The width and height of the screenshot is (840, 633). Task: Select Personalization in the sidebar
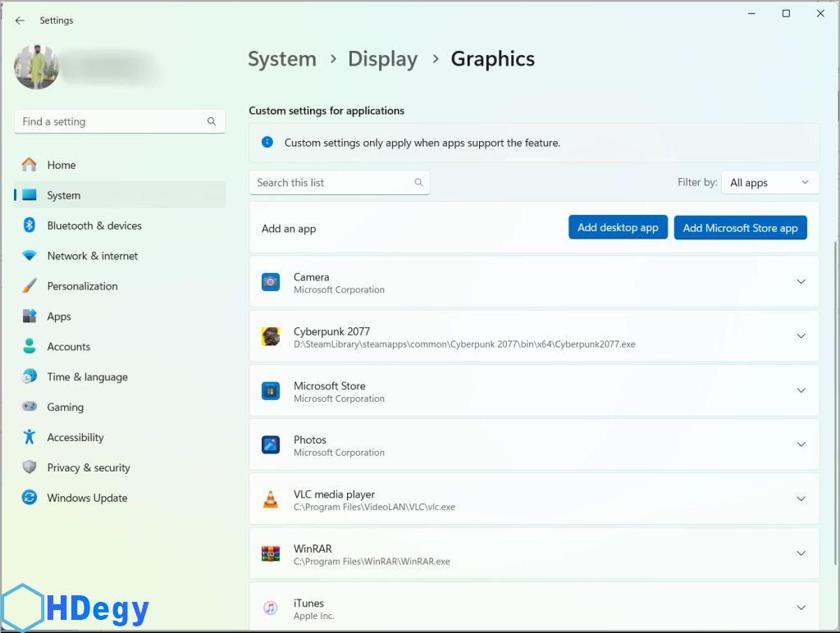[82, 286]
